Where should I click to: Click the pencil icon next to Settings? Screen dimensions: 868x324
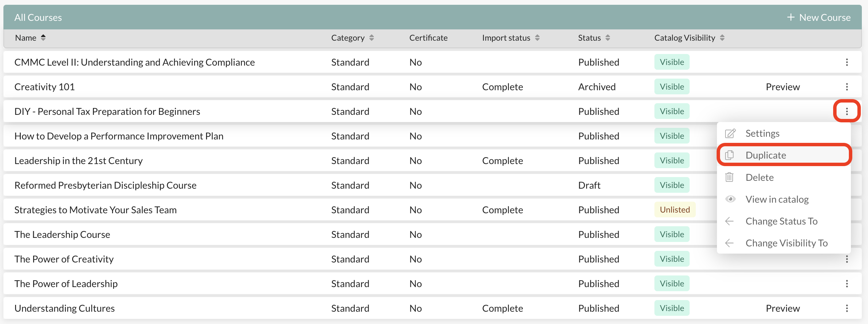[x=730, y=133]
